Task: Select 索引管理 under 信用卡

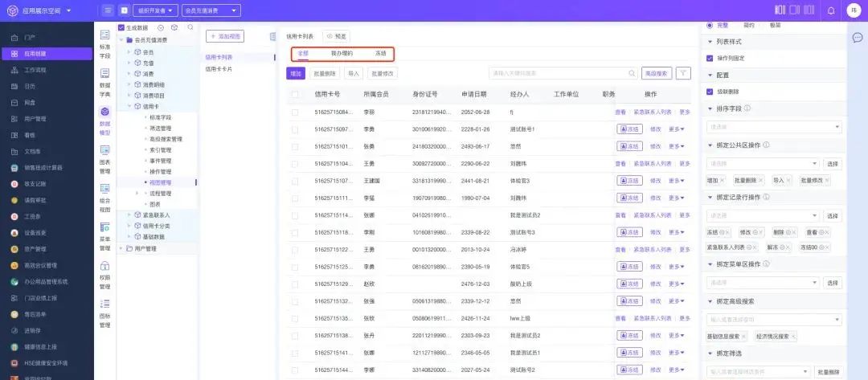Action: pos(161,150)
